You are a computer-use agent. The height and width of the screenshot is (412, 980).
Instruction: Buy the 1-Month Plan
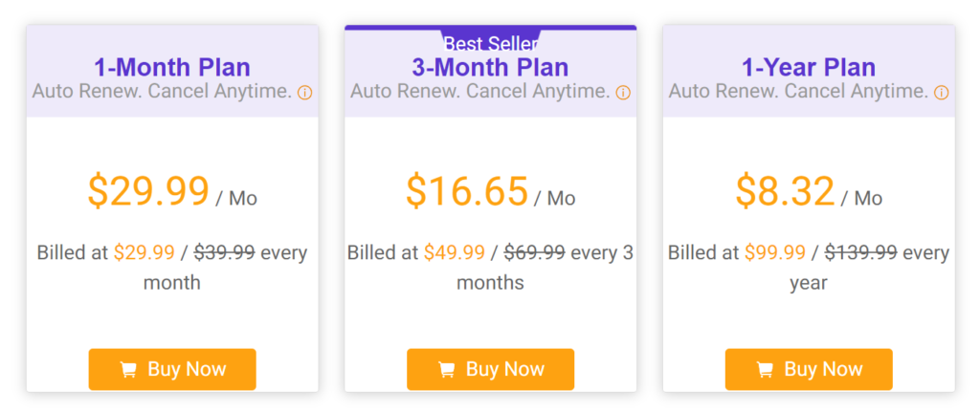point(172,369)
